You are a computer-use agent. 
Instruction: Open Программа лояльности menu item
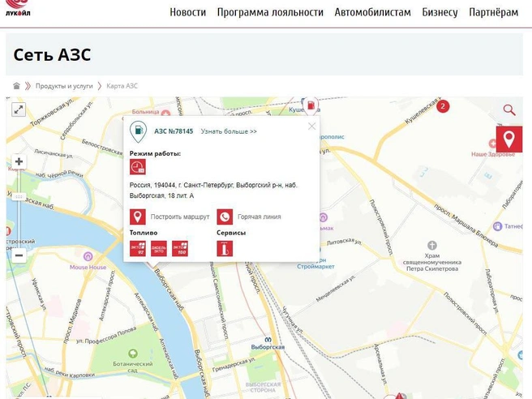pos(270,12)
